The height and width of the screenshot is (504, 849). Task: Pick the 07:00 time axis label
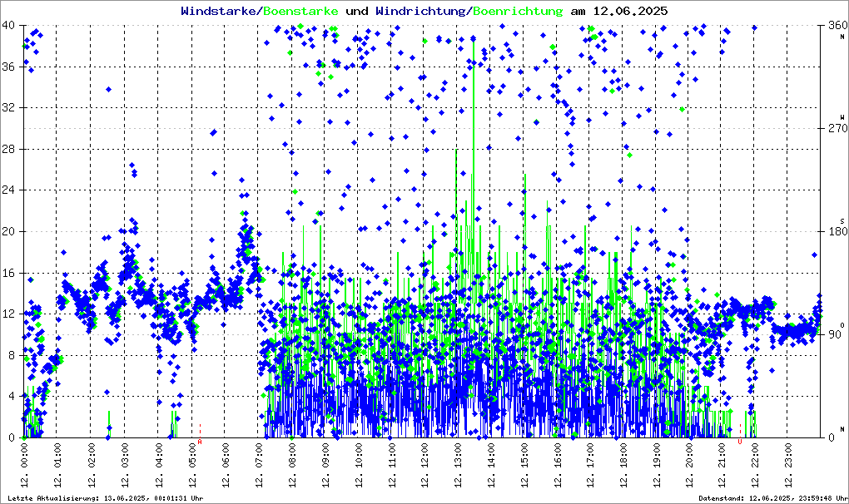click(258, 465)
